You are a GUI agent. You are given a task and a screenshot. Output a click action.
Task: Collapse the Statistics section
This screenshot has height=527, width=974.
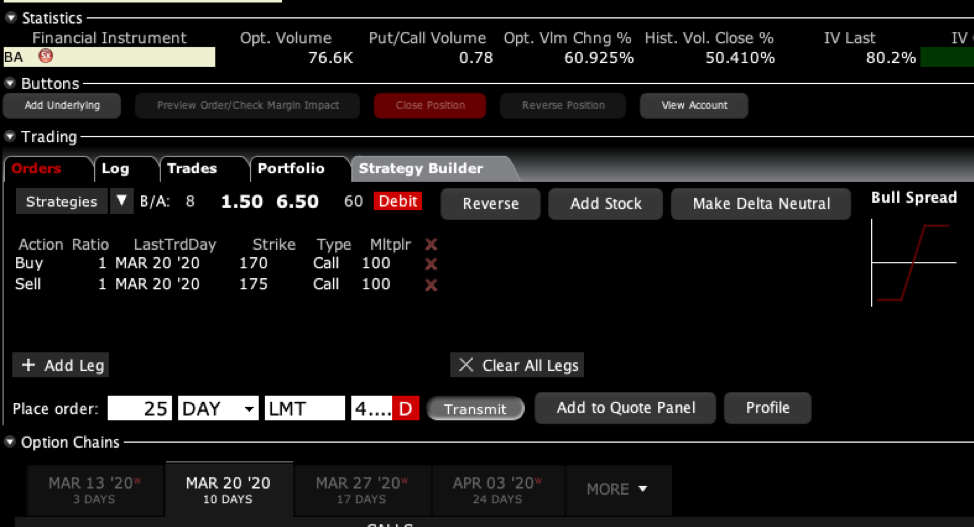[x=10, y=18]
